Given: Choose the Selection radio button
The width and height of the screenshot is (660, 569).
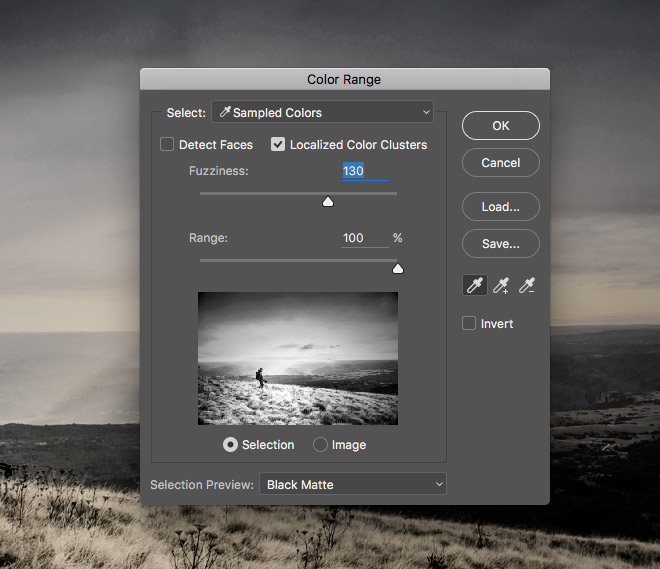Looking at the screenshot, I should pos(231,445).
